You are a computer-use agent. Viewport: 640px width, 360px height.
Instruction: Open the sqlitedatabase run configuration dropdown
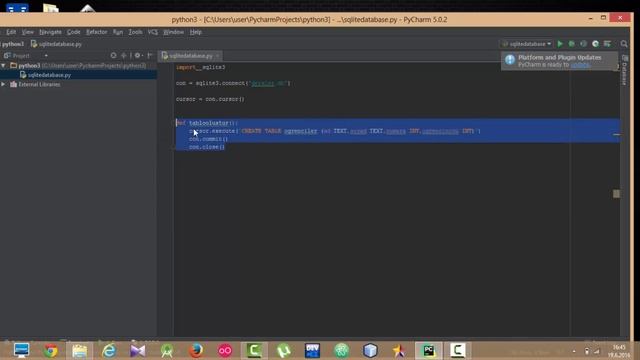527,44
